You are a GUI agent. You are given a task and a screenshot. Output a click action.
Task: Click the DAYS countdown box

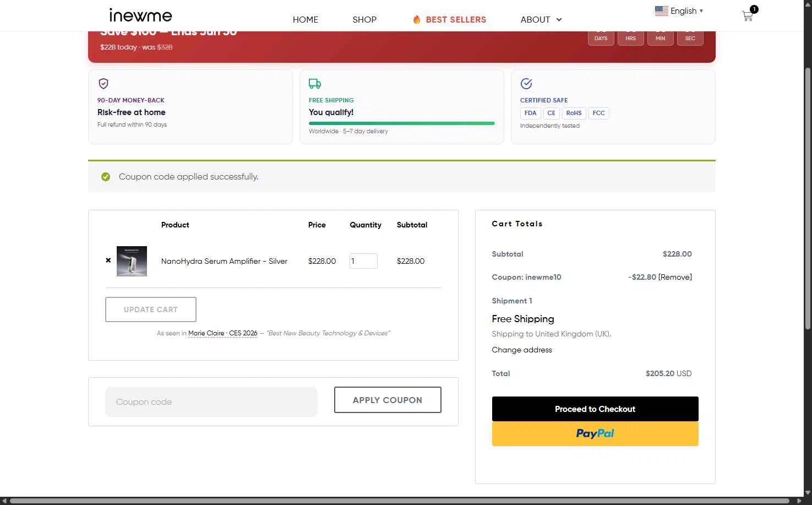(601, 38)
